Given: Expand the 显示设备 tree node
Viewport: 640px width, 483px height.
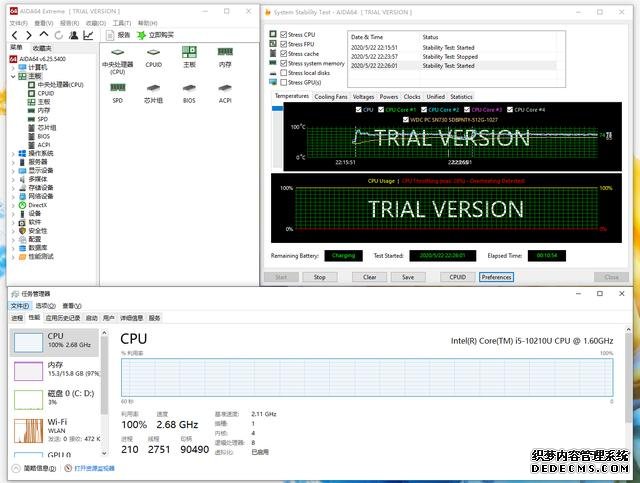Looking at the screenshot, I should (13, 171).
